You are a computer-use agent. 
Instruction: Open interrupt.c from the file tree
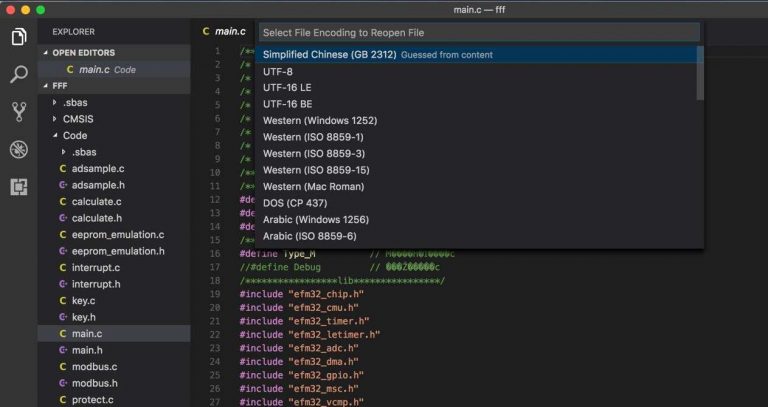(x=96, y=268)
